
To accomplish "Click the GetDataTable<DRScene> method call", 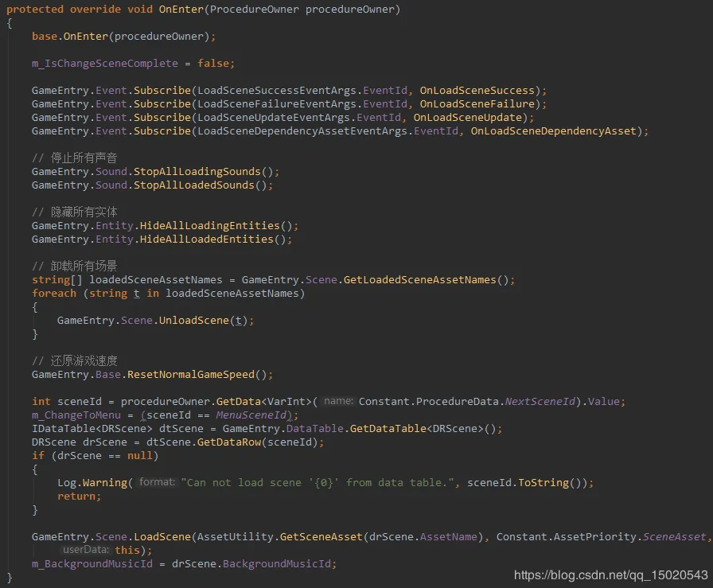I will (416, 429).
